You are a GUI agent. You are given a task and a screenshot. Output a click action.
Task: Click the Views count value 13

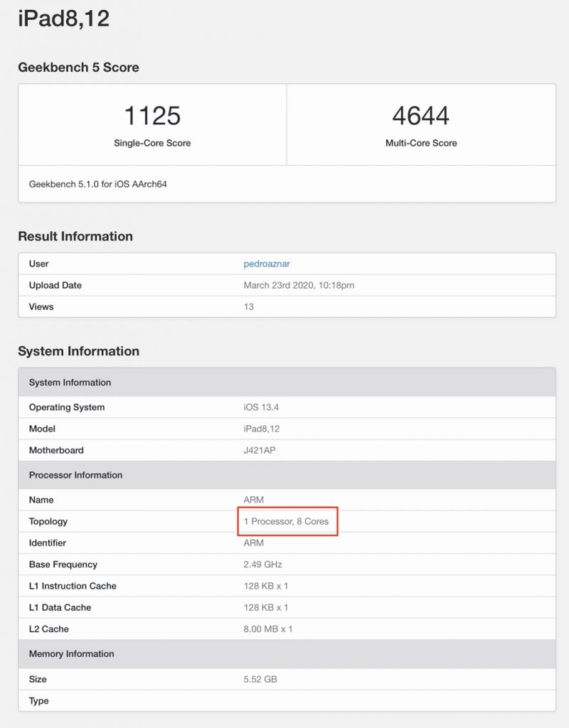coord(249,306)
